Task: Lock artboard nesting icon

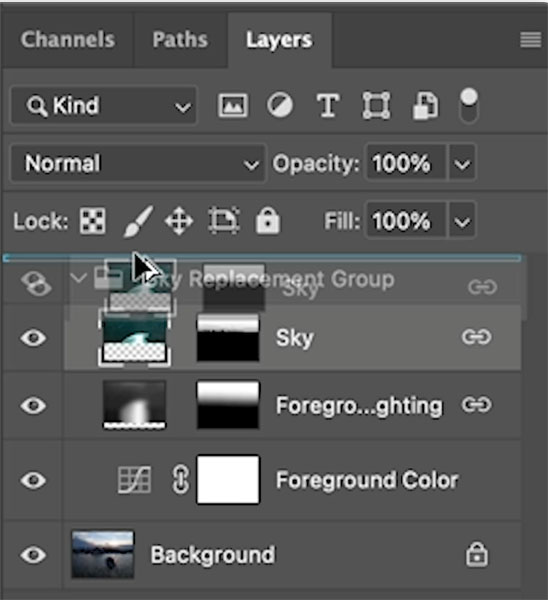Action: [224, 221]
